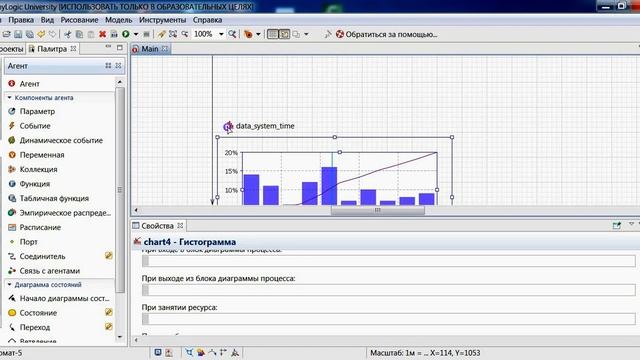The height and width of the screenshot is (360, 640).
Task: Collapse the Диаграмма состояний section
Action: tap(9, 284)
